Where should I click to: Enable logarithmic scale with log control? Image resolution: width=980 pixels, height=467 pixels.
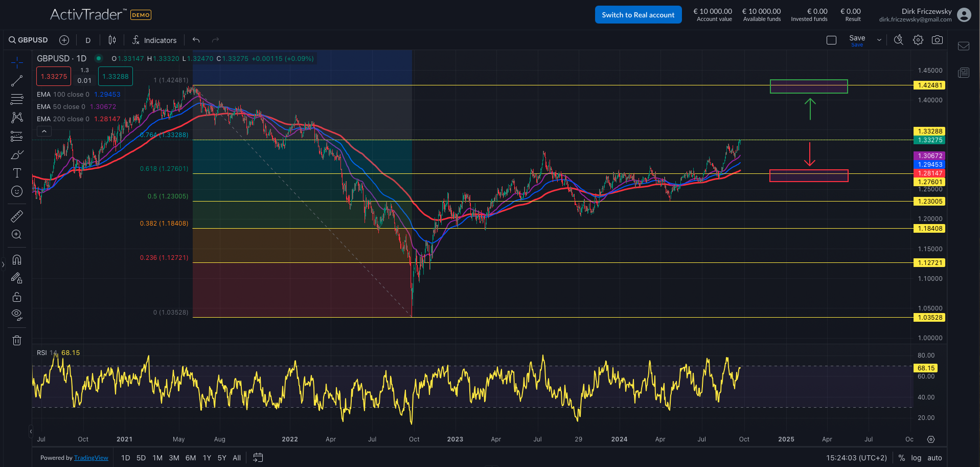coord(916,457)
